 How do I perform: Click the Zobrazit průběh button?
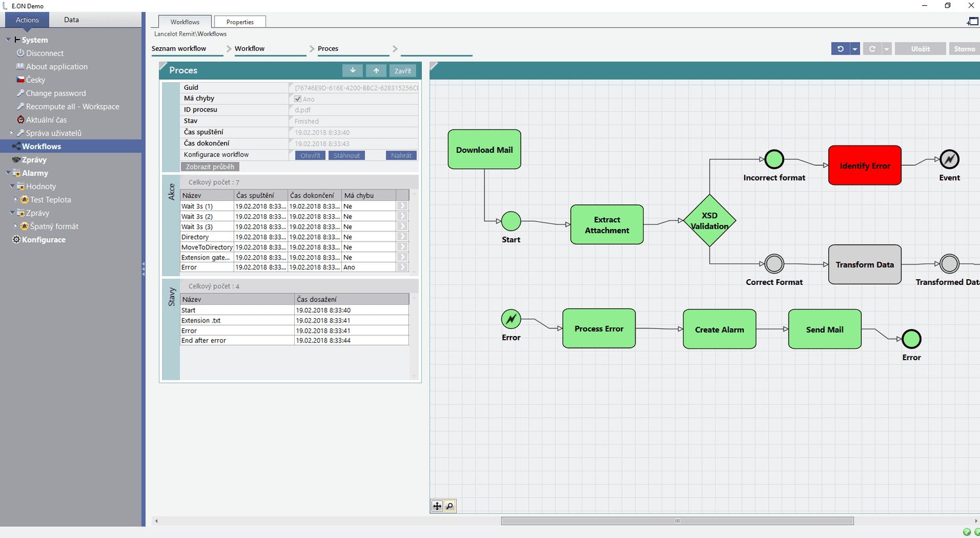(x=210, y=167)
